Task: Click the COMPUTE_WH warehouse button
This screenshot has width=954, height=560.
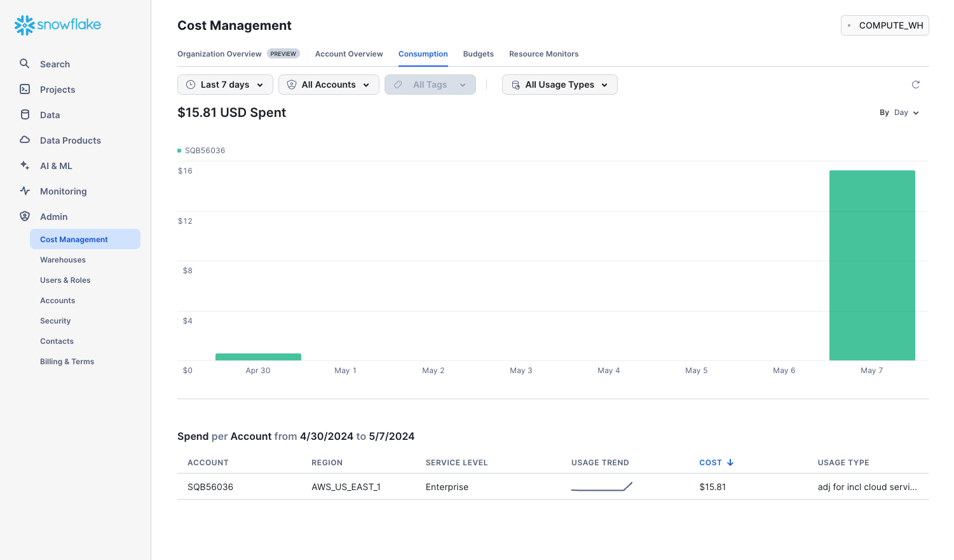Action: (x=885, y=25)
